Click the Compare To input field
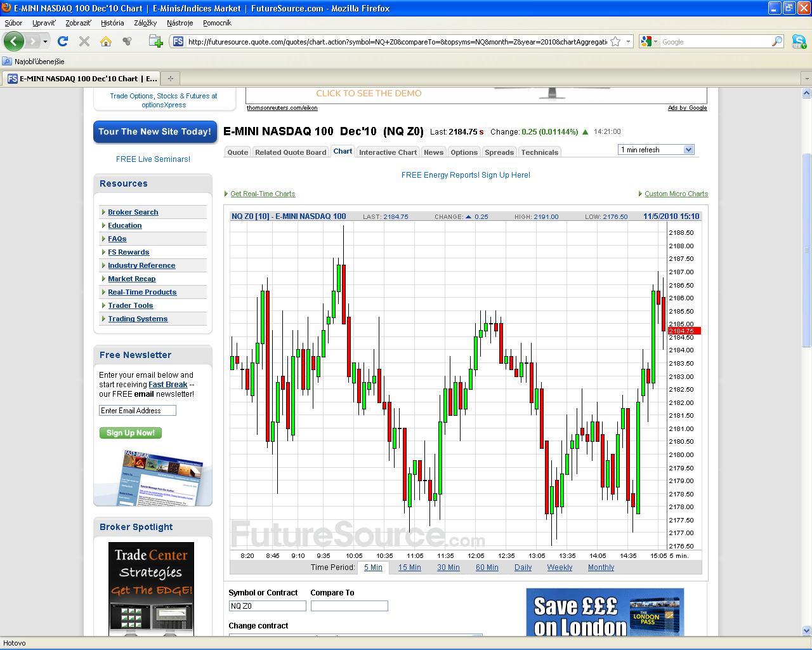Screen dimensions: 812x650 (350, 606)
